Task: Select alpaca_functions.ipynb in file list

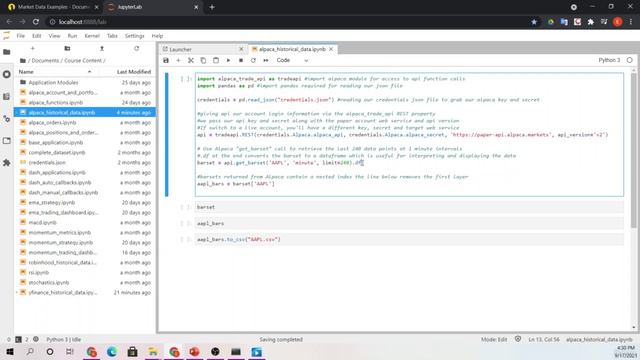Action: pos(85,102)
